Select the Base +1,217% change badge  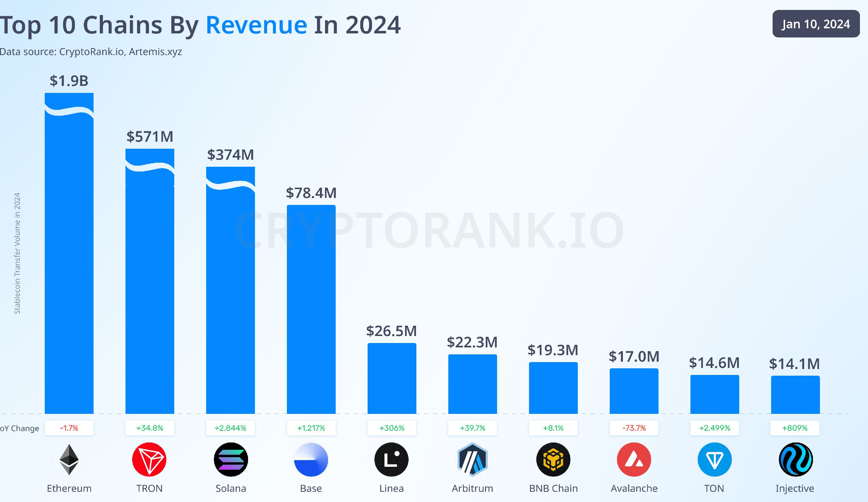pos(311,428)
